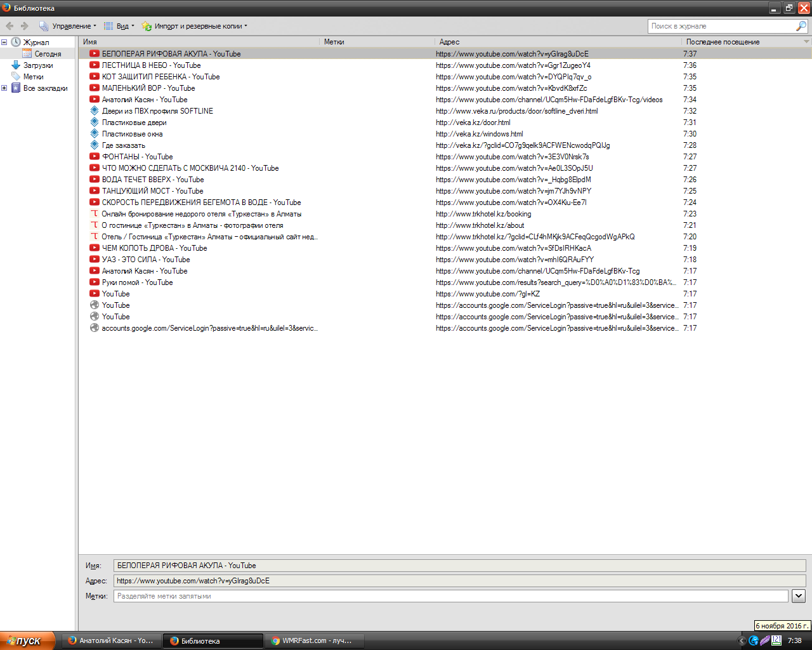Click the search magnifier icon
The image size is (812, 650).
tap(801, 26)
